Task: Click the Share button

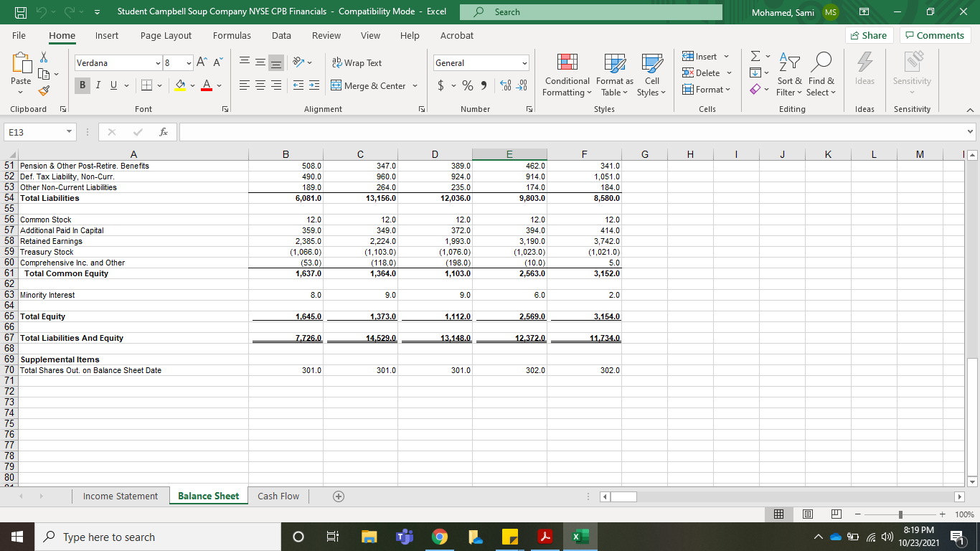Action: [868, 34]
